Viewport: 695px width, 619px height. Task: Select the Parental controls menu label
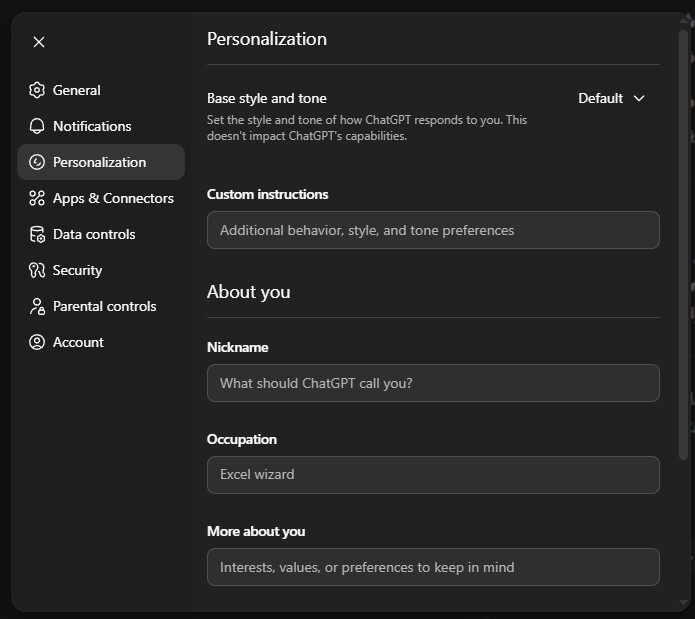[104, 306]
